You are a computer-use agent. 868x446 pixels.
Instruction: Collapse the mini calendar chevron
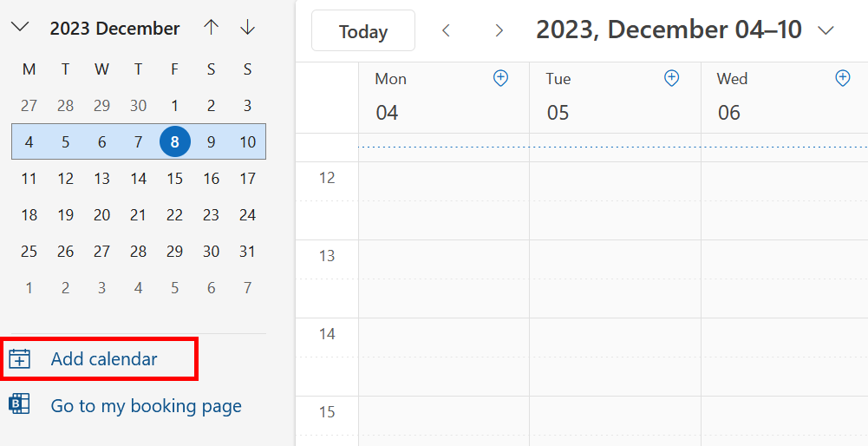tap(20, 28)
